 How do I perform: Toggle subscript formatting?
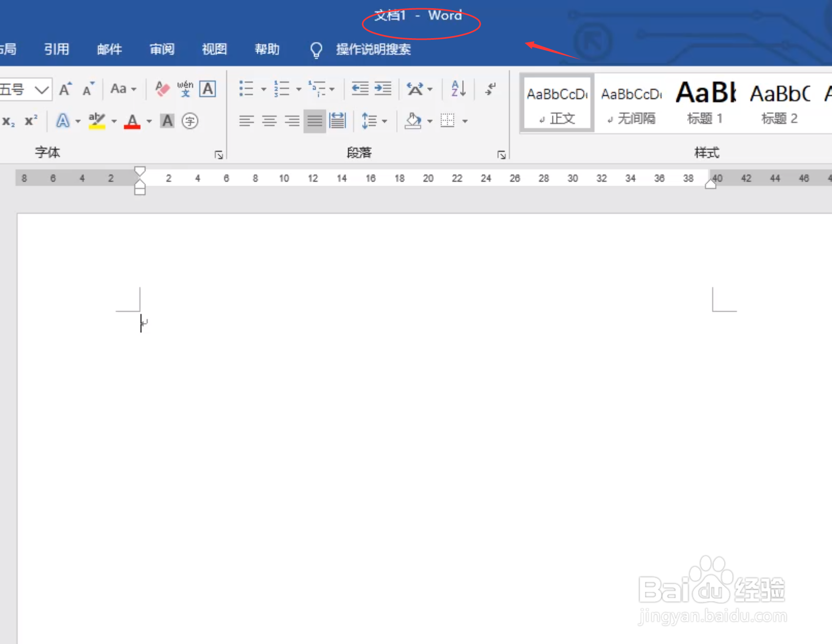click(8, 121)
